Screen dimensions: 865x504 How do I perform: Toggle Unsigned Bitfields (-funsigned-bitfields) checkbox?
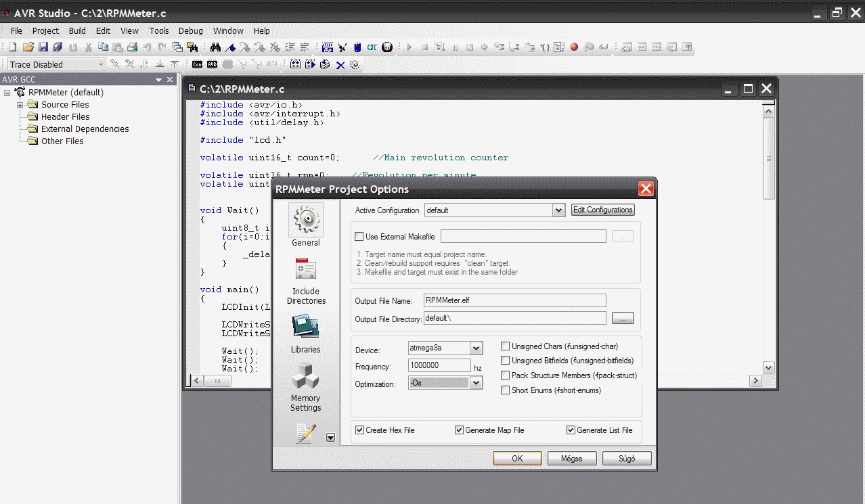tap(505, 361)
